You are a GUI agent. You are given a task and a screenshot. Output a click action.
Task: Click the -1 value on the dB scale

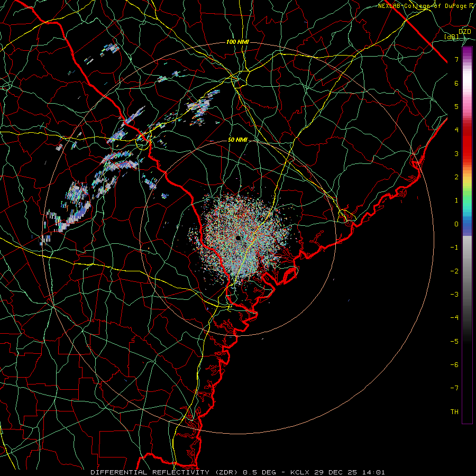pyautogui.click(x=454, y=248)
